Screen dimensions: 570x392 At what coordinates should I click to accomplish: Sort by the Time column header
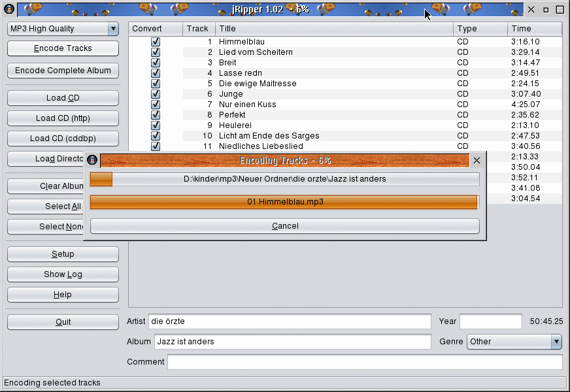535,29
